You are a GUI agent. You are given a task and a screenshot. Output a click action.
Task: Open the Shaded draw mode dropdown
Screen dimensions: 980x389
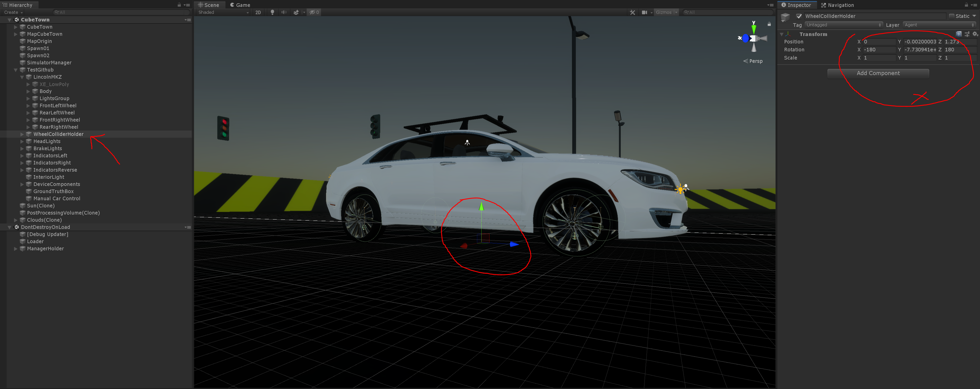223,12
